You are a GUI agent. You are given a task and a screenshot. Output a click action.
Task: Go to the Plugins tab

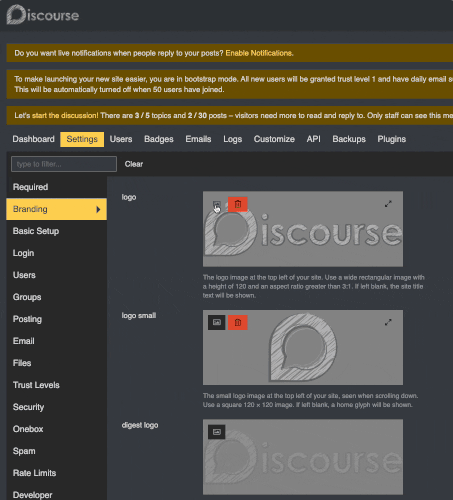point(391,139)
